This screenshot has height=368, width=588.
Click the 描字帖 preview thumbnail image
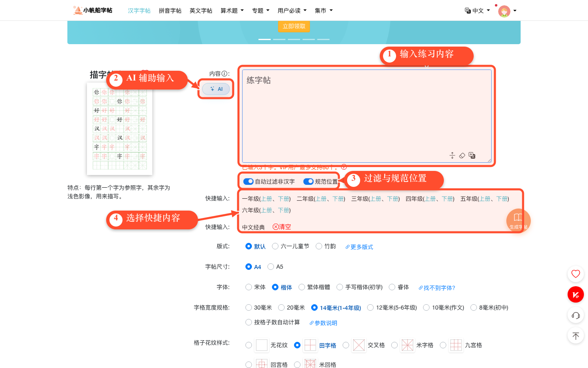coord(120,129)
